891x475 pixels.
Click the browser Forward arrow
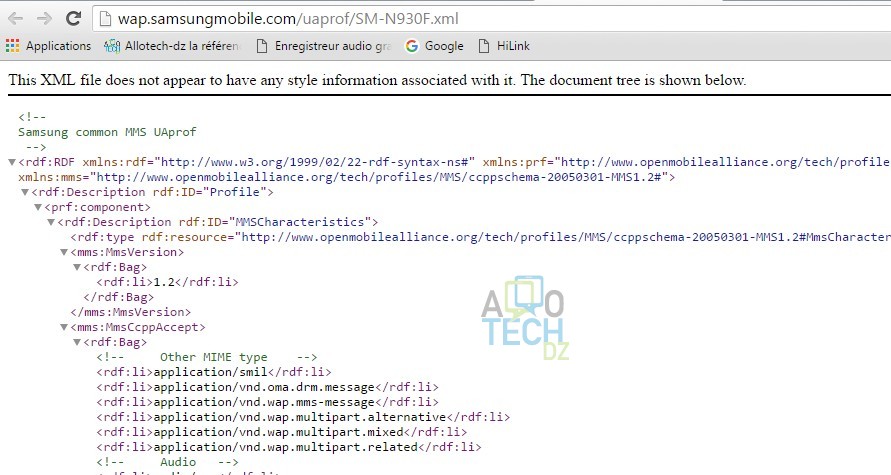pyautogui.click(x=44, y=19)
